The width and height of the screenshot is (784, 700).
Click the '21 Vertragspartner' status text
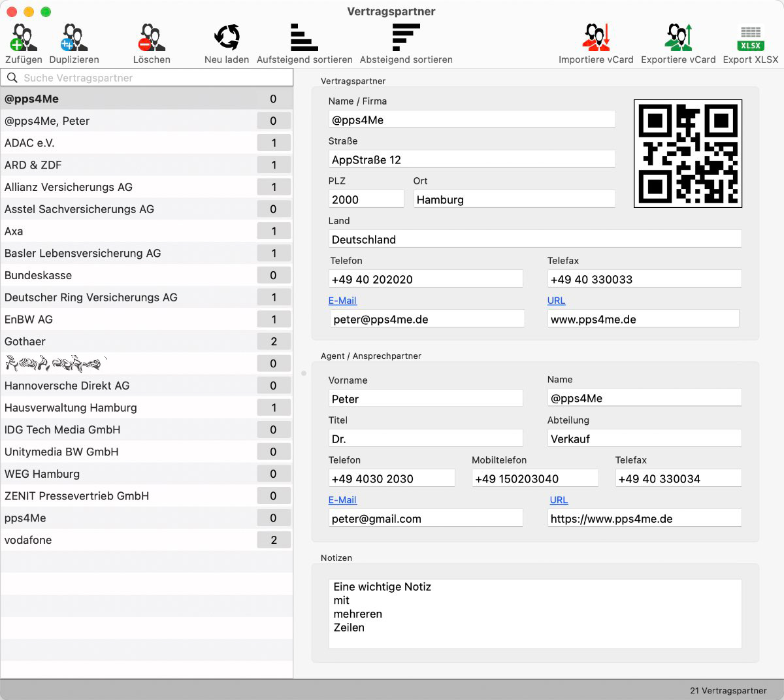(728, 690)
